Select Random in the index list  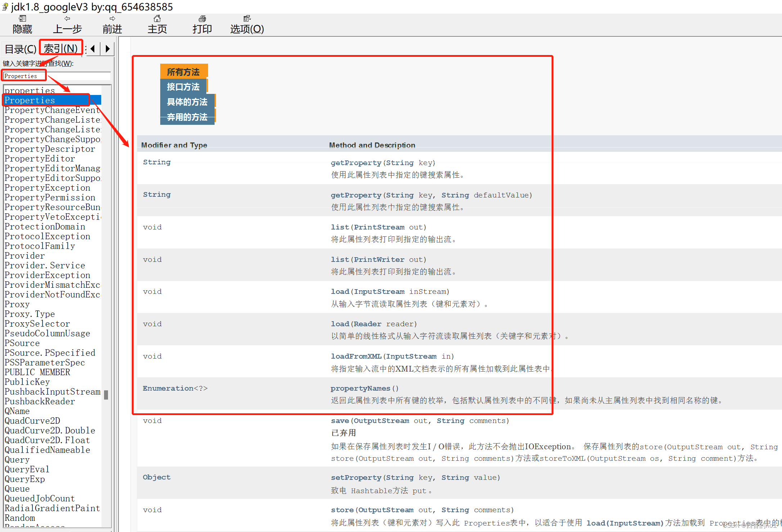pyautogui.click(x=20, y=518)
